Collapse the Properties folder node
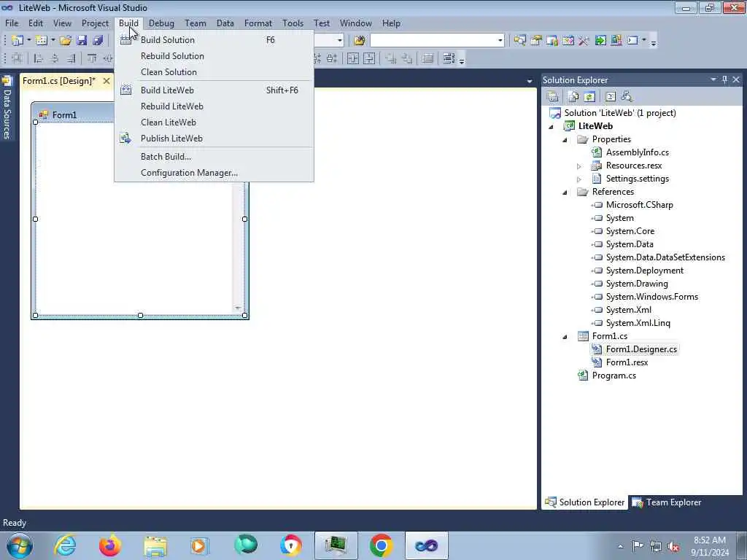Image resolution: width=747 pixels, height=560 pixels. 565,140
